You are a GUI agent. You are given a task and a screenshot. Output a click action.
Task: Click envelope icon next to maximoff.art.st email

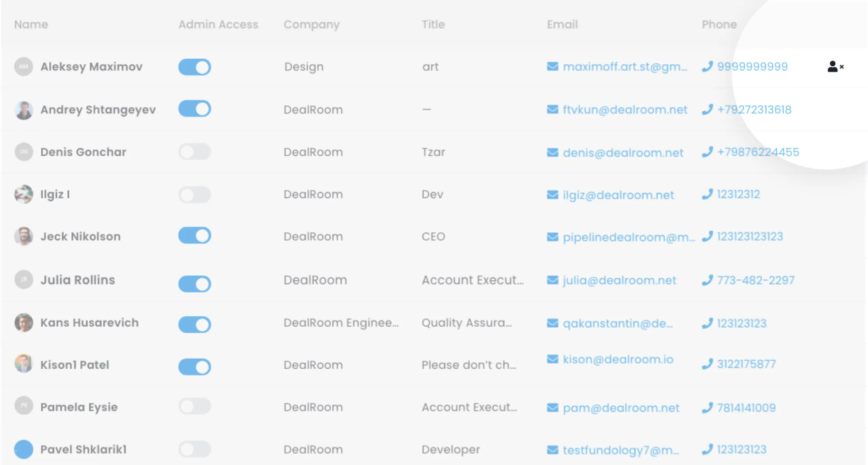click(552, 67)
